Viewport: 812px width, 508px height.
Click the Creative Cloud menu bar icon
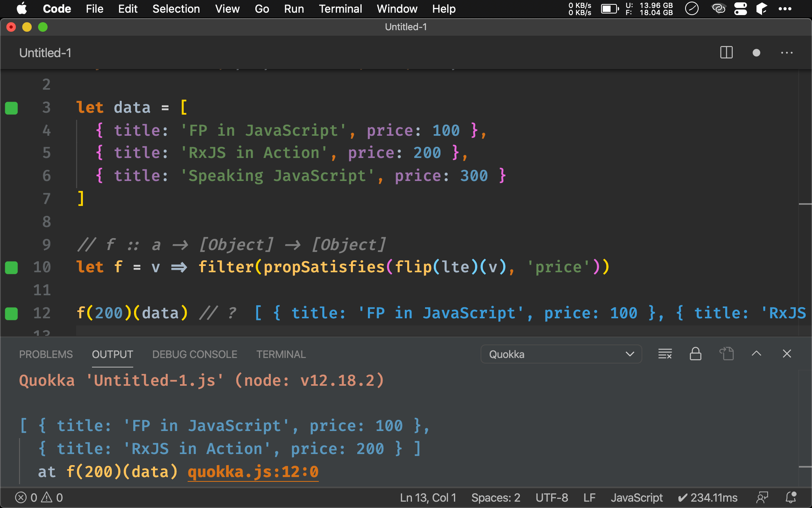(x=718, y=8)
